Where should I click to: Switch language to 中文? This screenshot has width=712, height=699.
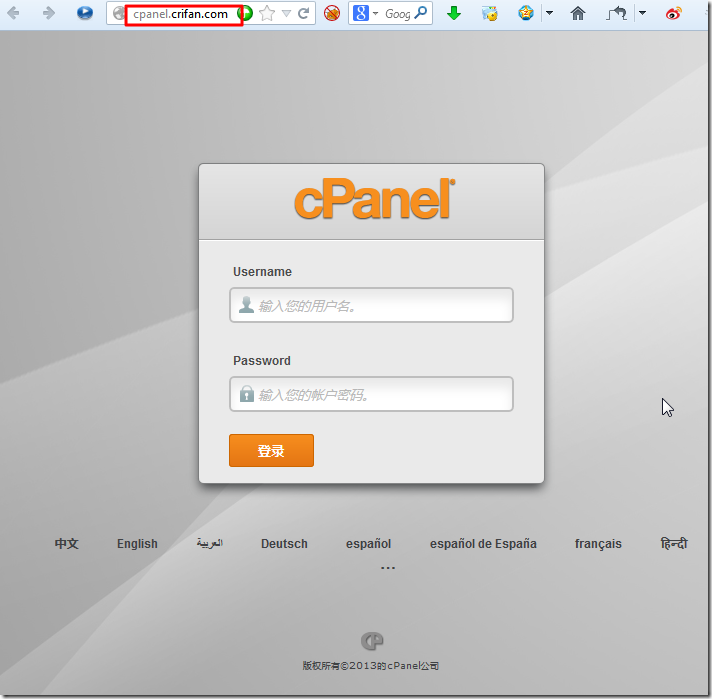66,544
